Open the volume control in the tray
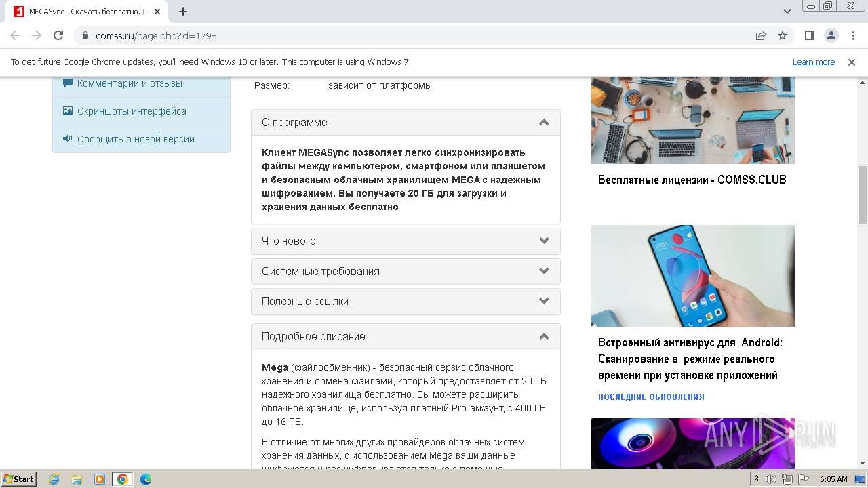Viewport: 868px width, 488px height. (x=771, y=479)
